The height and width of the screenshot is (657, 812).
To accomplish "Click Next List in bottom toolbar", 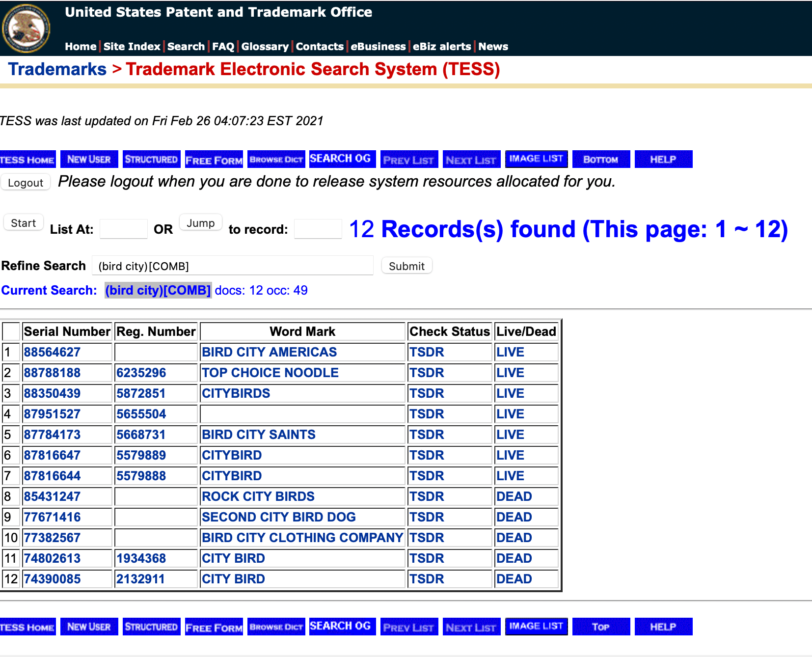I will click(471, 627).
